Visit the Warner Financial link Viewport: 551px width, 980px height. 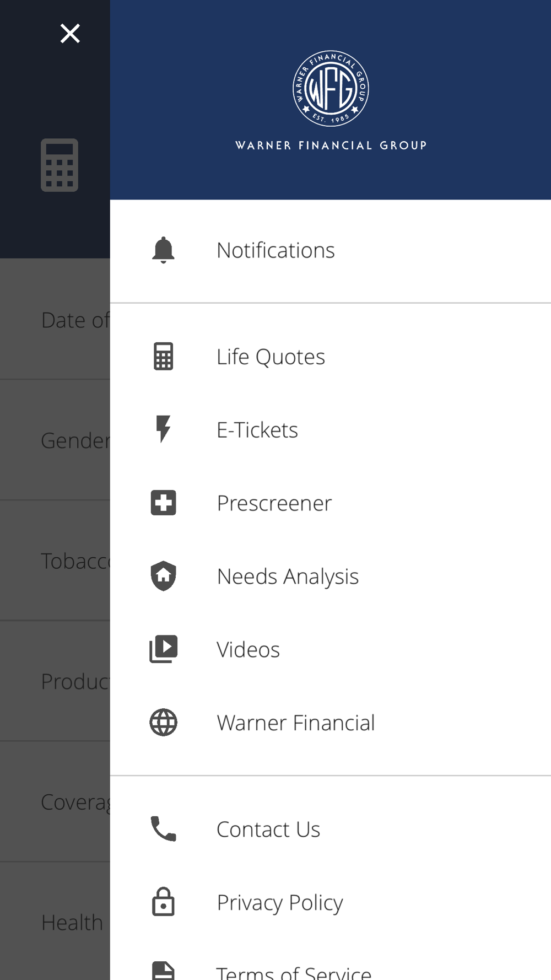tap(296, 723)
